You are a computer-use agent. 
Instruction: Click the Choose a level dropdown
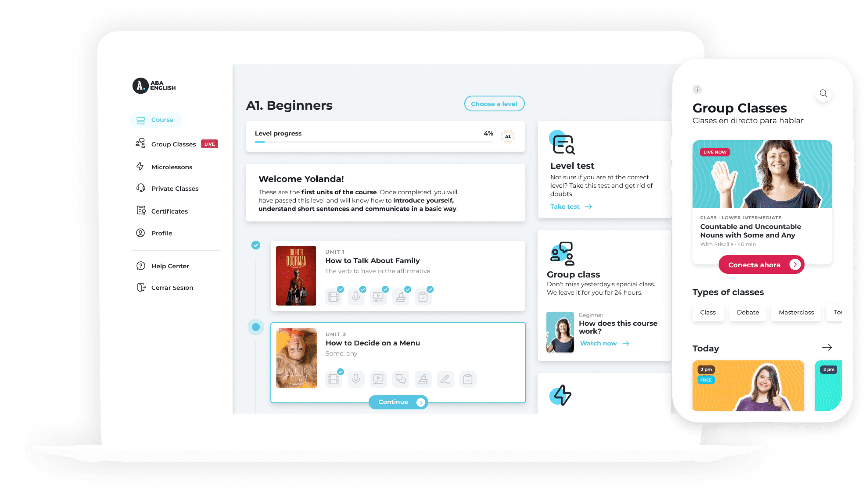click(493, 104)
